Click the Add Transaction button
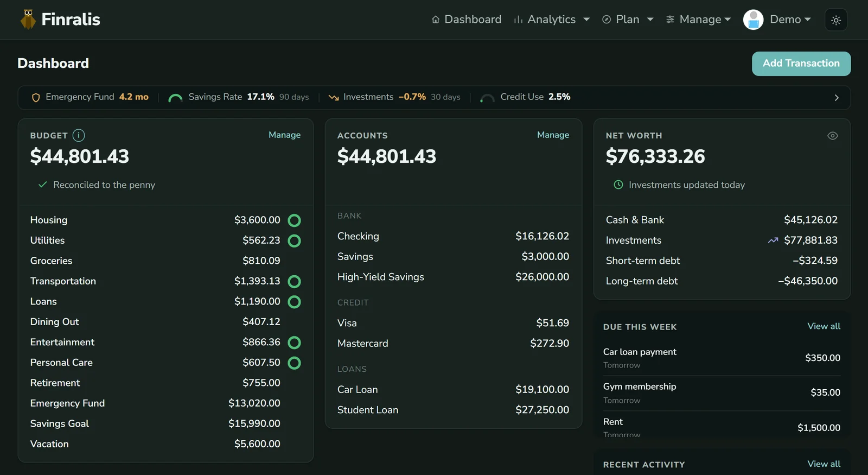 click(x=801, y=64)
